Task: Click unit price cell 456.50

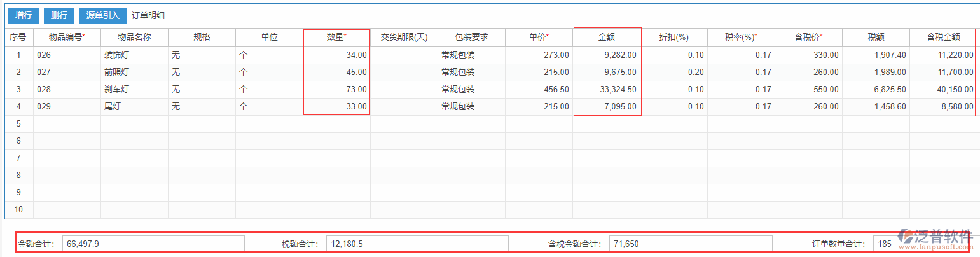Action: [539, 90]
